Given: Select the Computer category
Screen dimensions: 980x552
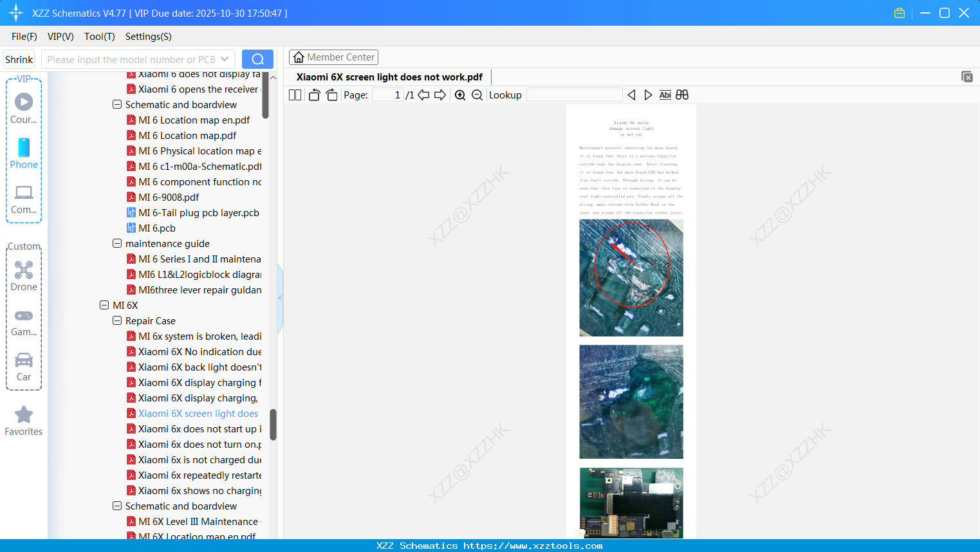Looking at the screenshot, I should (24, 199).
